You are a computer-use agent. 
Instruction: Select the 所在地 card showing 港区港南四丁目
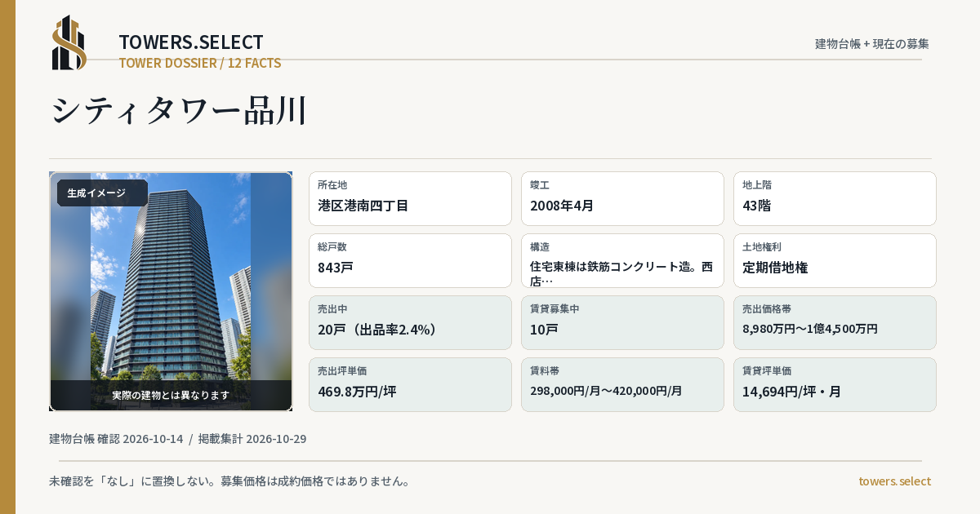coord(410,198)
